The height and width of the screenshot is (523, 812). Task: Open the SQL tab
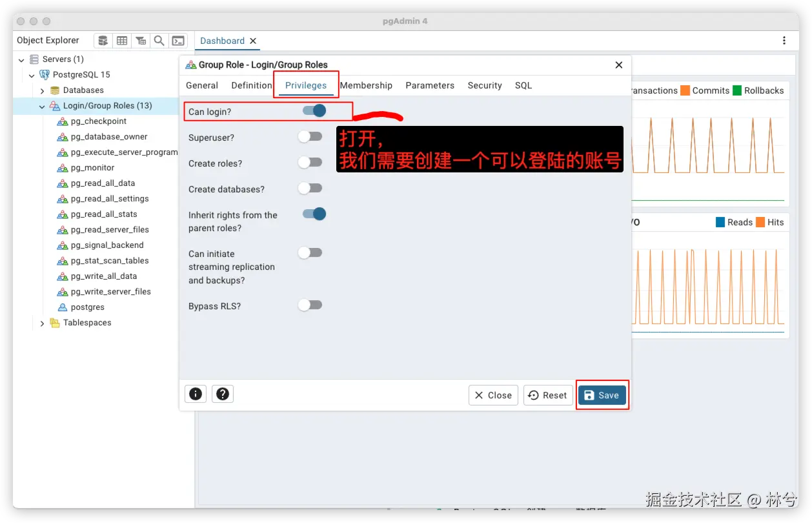[523, 85]
